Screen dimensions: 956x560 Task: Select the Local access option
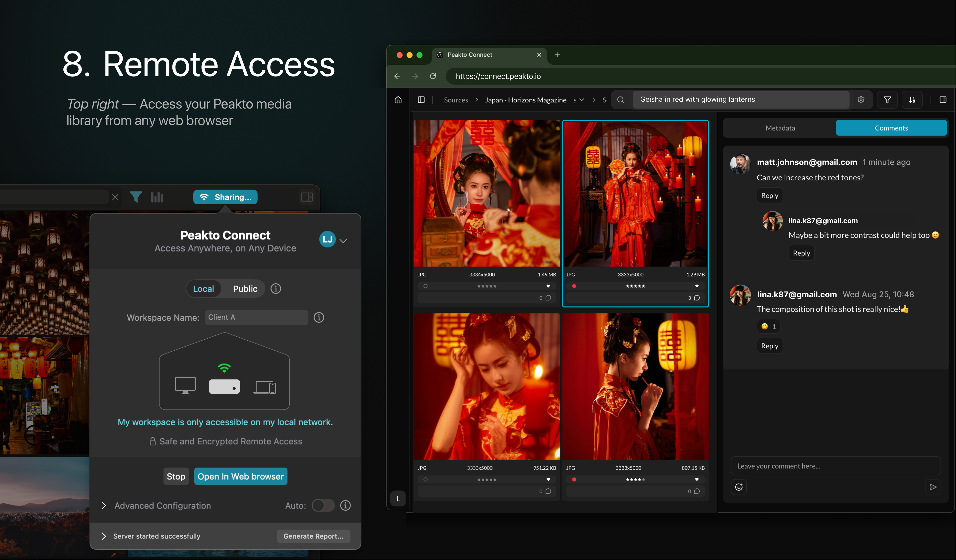203,289
